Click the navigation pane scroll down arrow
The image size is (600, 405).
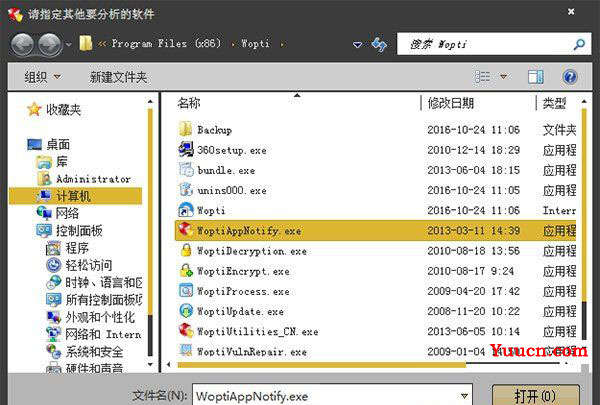150,364
